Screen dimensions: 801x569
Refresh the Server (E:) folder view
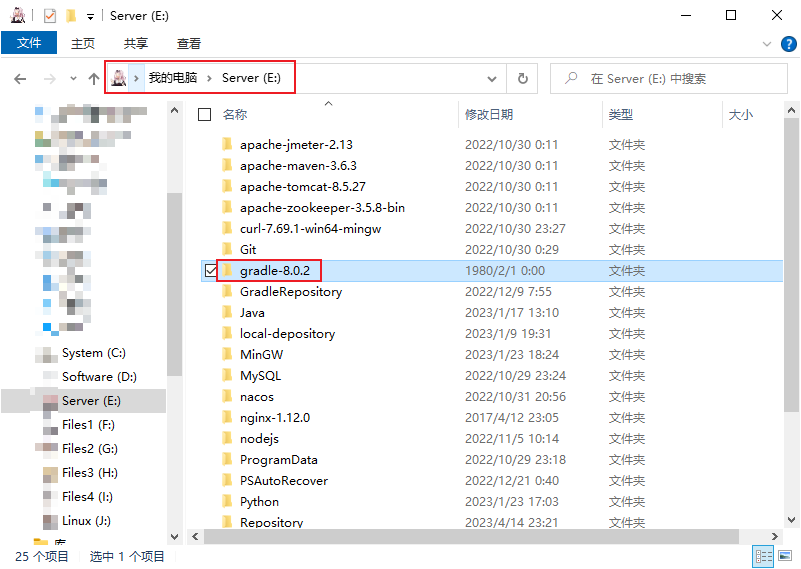click(x=522, y=78)
